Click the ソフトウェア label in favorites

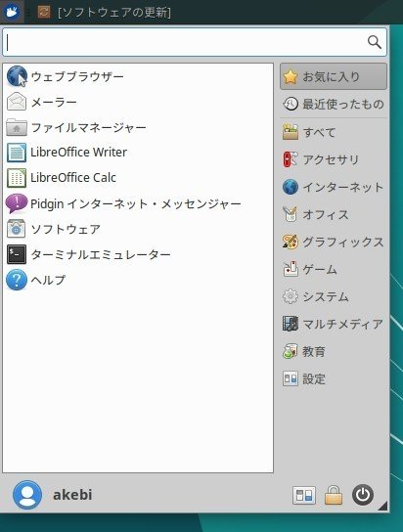coord(66,230)
